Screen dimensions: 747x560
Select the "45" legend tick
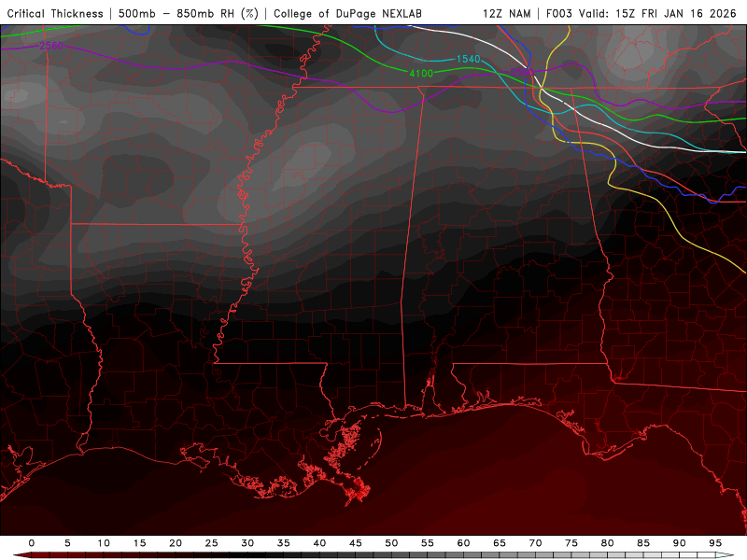pos(356,543)
